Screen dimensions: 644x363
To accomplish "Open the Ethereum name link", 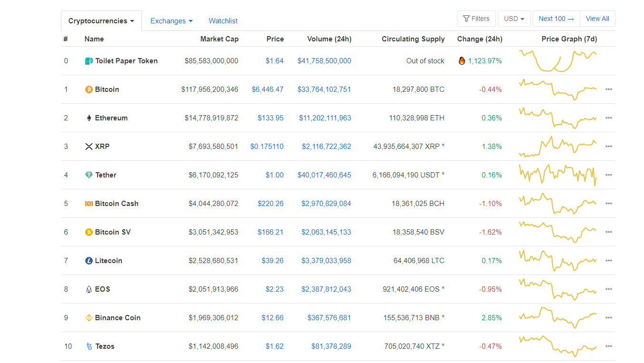I will pyautogui.click(x=111, y=118).
